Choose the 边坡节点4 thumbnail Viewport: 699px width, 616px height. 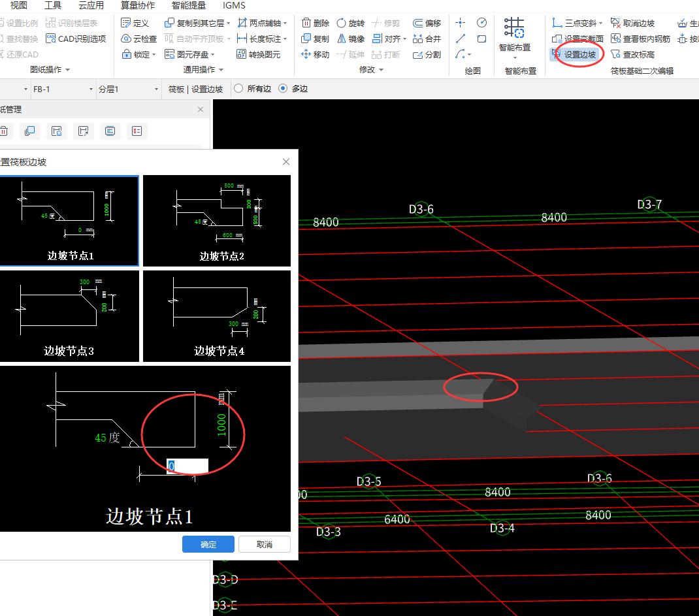(x=217, y=316)
